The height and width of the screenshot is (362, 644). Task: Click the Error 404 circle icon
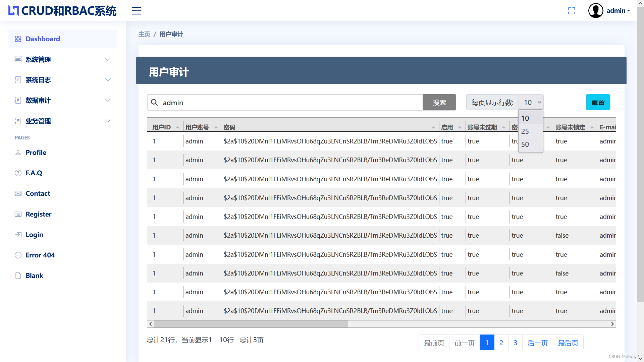click(18, 255)
